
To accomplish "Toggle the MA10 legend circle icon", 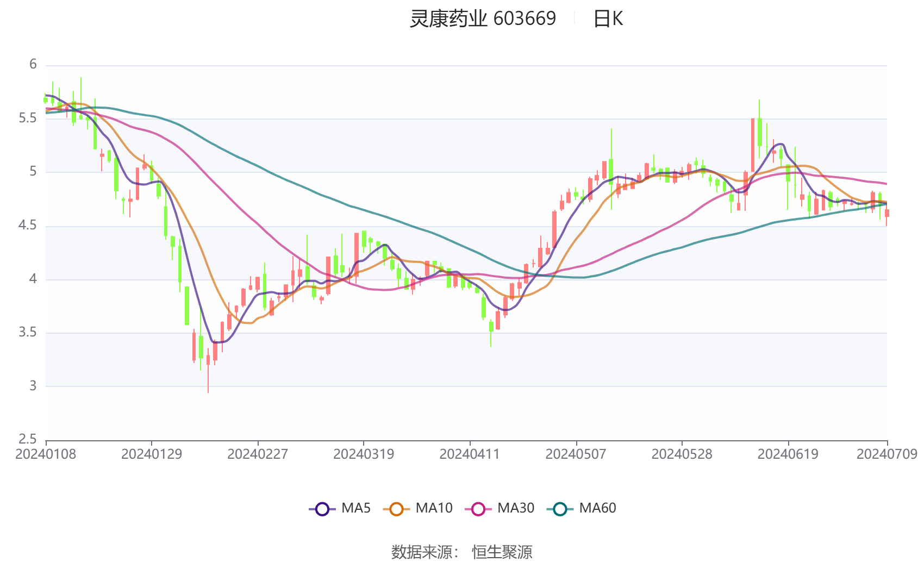I will point(396,509).
